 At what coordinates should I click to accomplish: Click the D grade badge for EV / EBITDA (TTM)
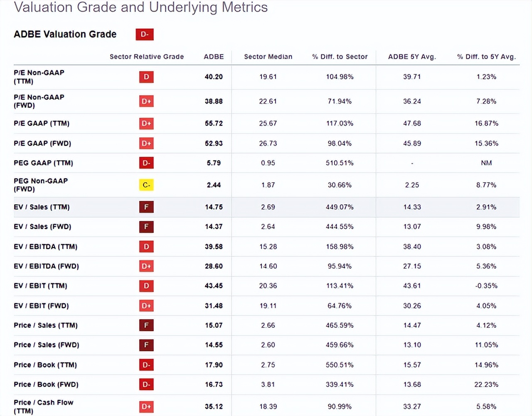tap(146, 247)
